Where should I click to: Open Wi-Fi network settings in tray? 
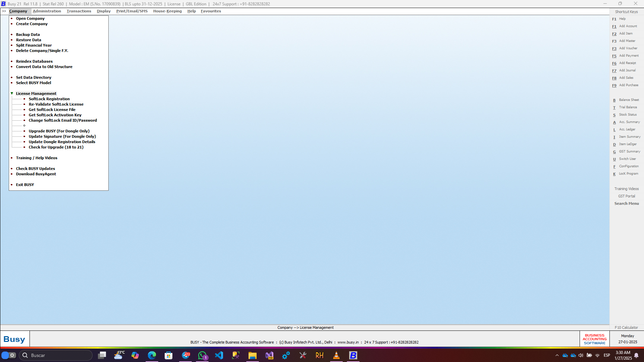(597, 355)
